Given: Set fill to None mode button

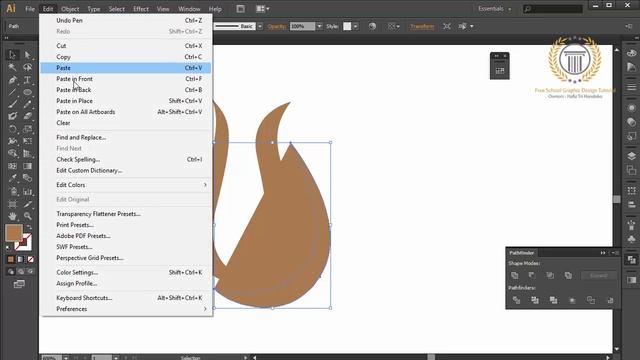Looking at the screenshot, I should 30,259.
